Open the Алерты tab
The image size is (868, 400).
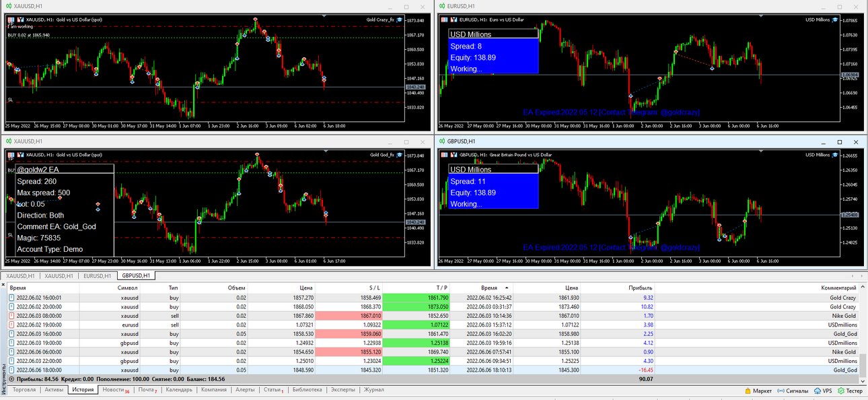[x=245, y=390]
